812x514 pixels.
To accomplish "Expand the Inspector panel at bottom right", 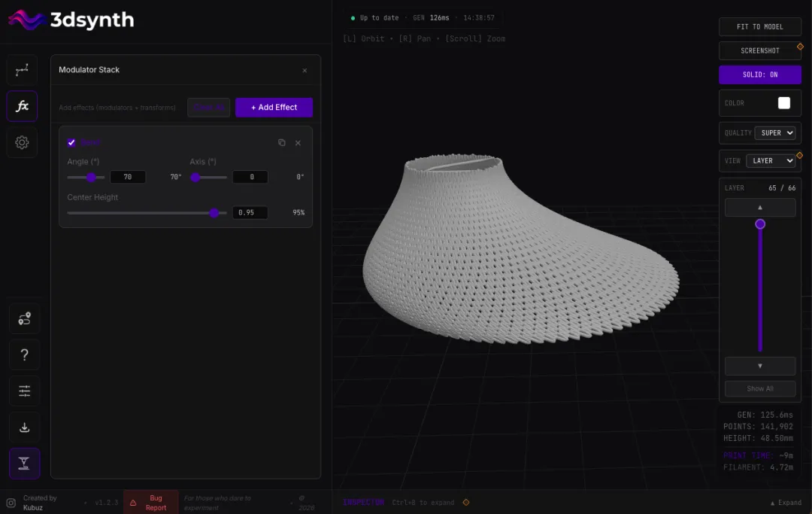I will [x=786, y=503].
